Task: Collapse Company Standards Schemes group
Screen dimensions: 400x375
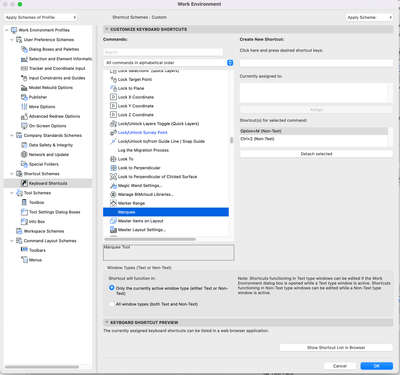Action: [12, 135]
